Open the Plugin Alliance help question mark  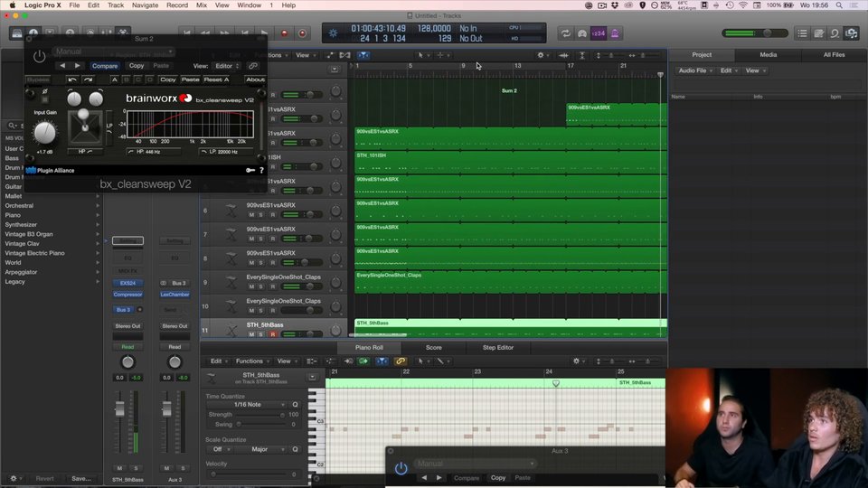(x=261, y=171)
